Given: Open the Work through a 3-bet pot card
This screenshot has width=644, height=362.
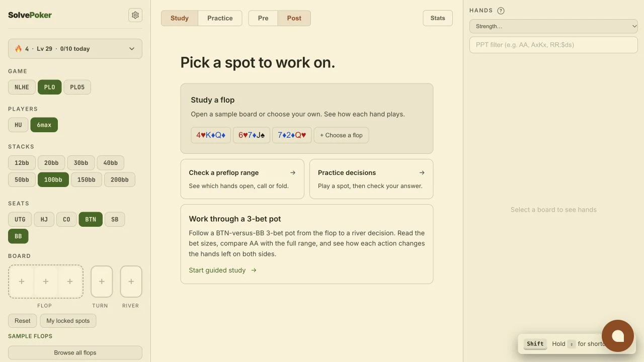Looking at the screenshot, I should pos(307,244).
